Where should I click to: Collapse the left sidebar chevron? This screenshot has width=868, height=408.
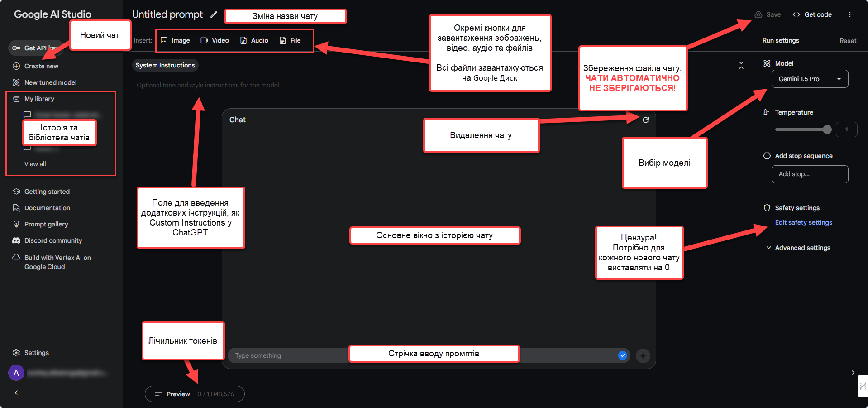pyautogui.click(x=16, y=393)
